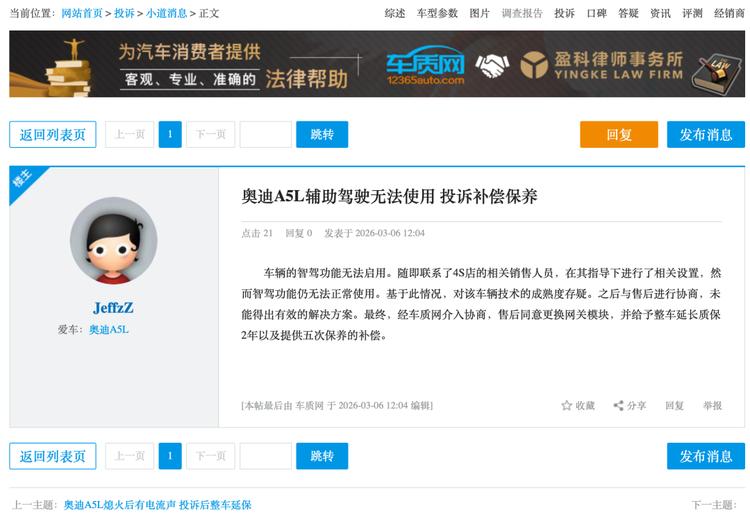The height and width of the screenshot is (517, 750).
Task: Click the 分享 share icon
Action: 618,405
